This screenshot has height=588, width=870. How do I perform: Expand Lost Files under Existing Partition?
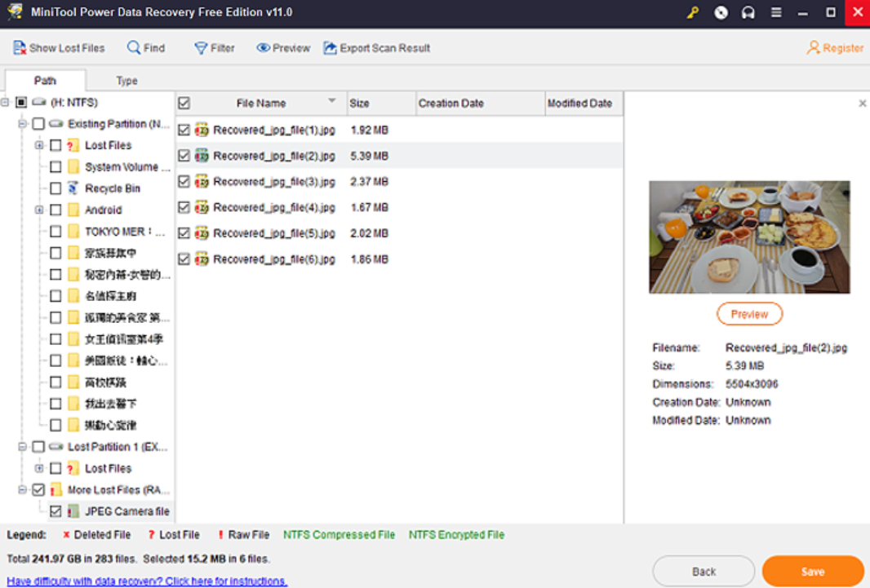(x=39, y=145)
